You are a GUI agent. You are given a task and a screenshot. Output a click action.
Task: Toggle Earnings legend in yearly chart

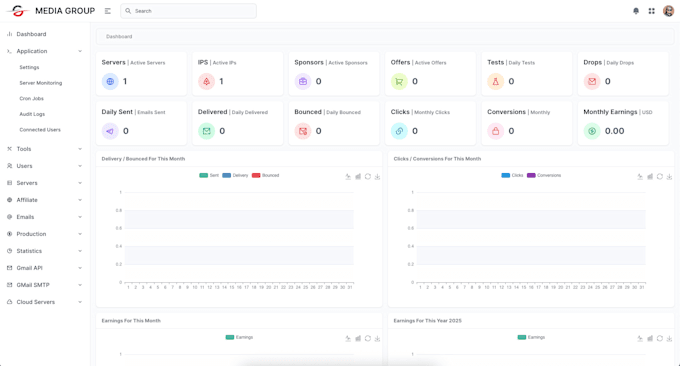point(531,337)
